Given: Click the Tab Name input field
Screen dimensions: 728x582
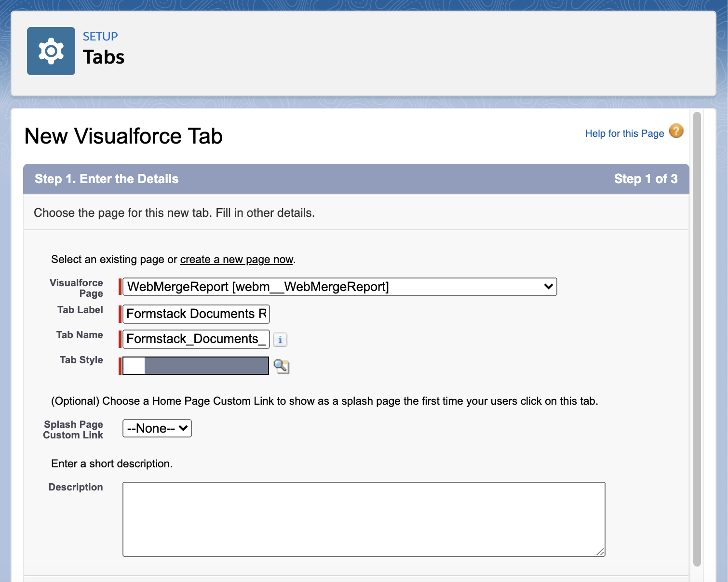Looking at the screenshot, I should (196, 339).
